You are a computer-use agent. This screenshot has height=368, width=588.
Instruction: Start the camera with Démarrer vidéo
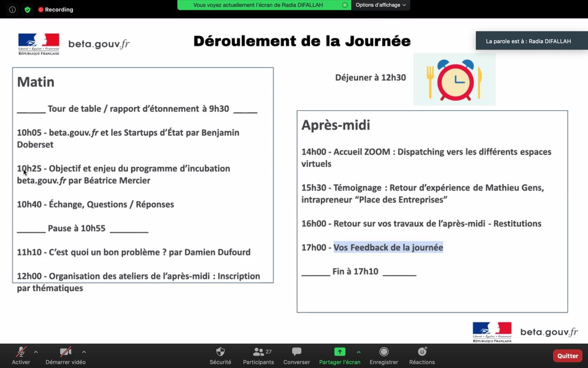click(66, 356)
